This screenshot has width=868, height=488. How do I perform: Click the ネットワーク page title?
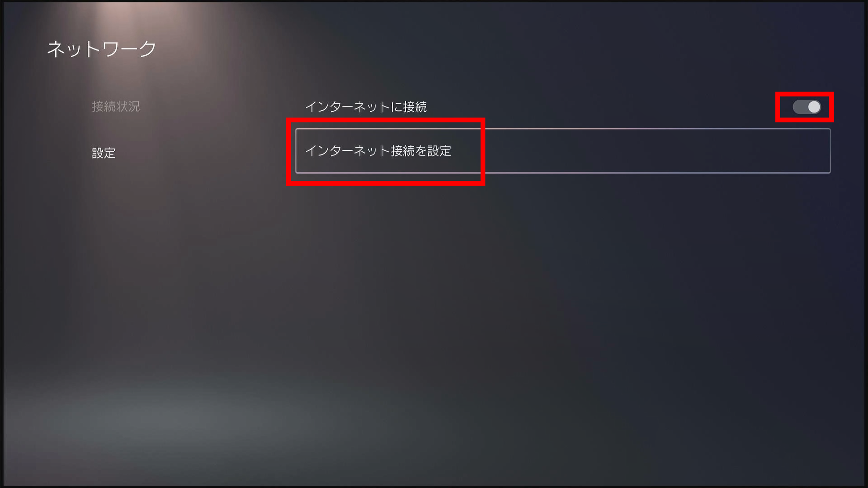pyautogui.click(x=102, y=48)
